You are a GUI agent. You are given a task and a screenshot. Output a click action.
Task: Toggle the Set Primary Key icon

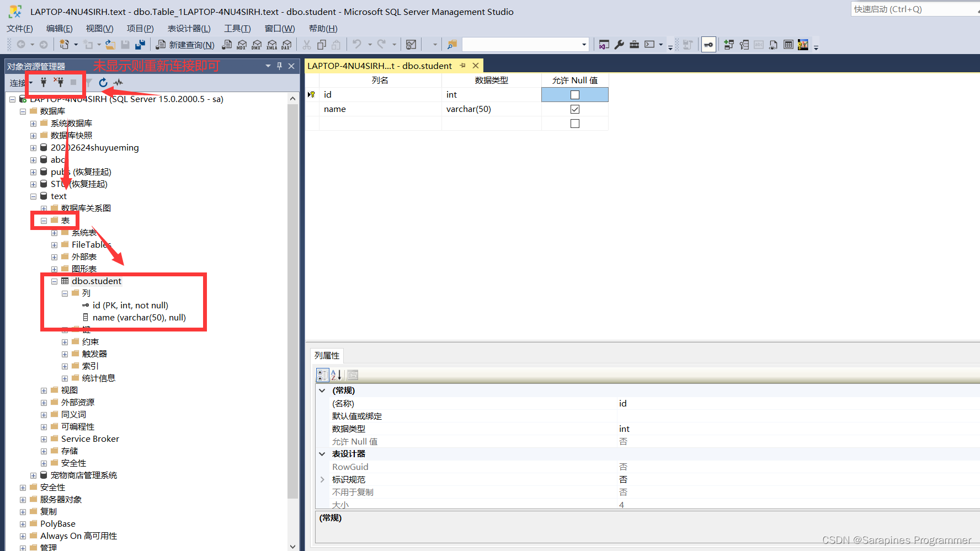tap(709, 45)
